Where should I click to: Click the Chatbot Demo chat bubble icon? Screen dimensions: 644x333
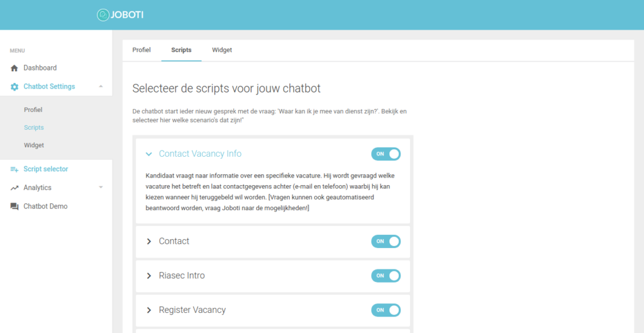(14, 206)
